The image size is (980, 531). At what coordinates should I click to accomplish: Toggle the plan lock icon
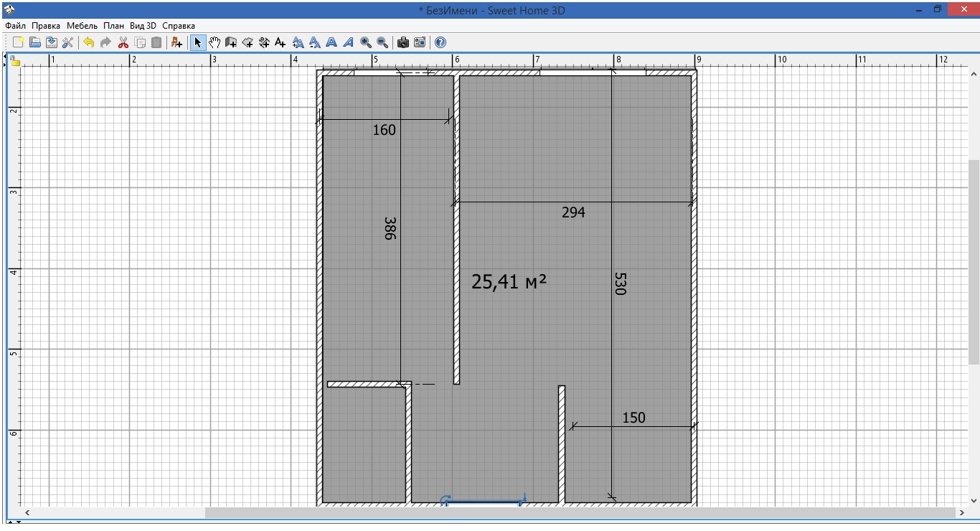pos(15,62)
